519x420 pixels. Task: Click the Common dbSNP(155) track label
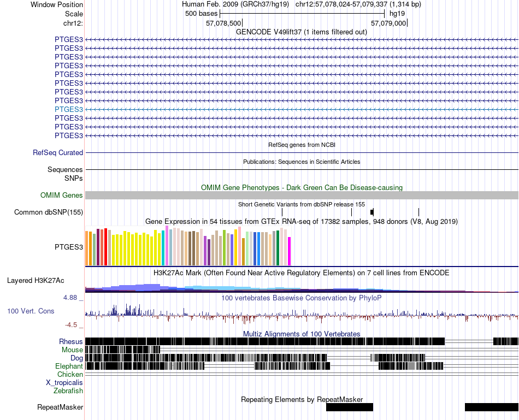click(49, 212)
